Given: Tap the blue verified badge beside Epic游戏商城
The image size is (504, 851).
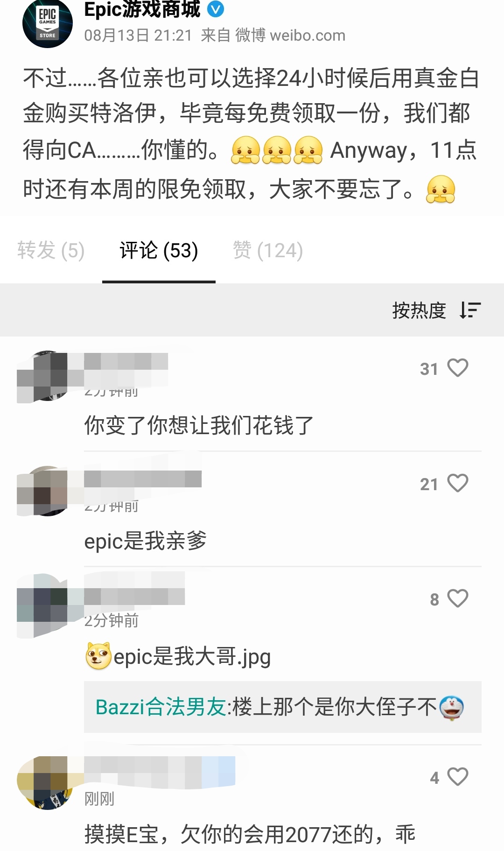Looking at the screenshot, I should pyautogui.click(x=215, y=9).
